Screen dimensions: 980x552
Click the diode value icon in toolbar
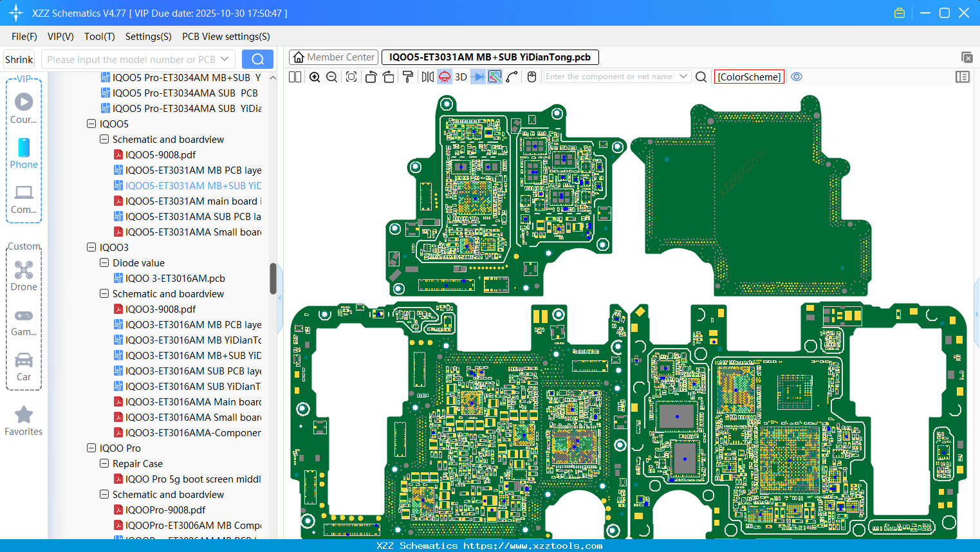click(x=478, y=77)
